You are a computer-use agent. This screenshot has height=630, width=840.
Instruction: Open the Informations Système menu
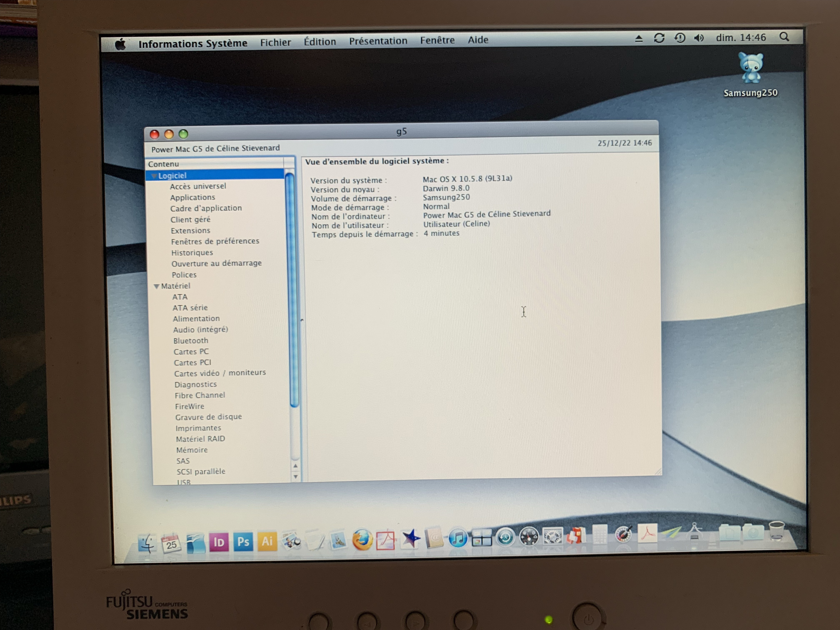click(192, 44)
